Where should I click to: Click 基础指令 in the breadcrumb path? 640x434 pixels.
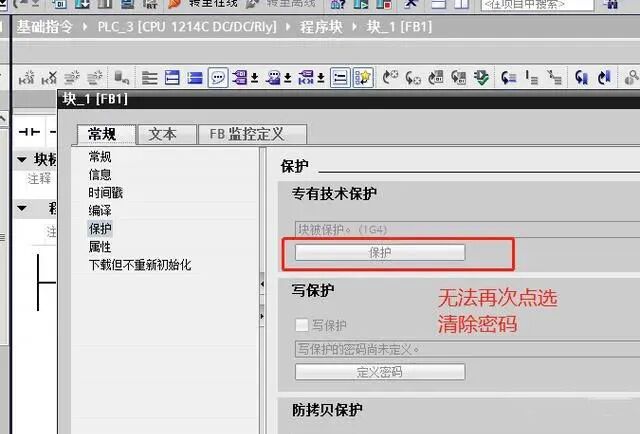(x=44, y=27)
